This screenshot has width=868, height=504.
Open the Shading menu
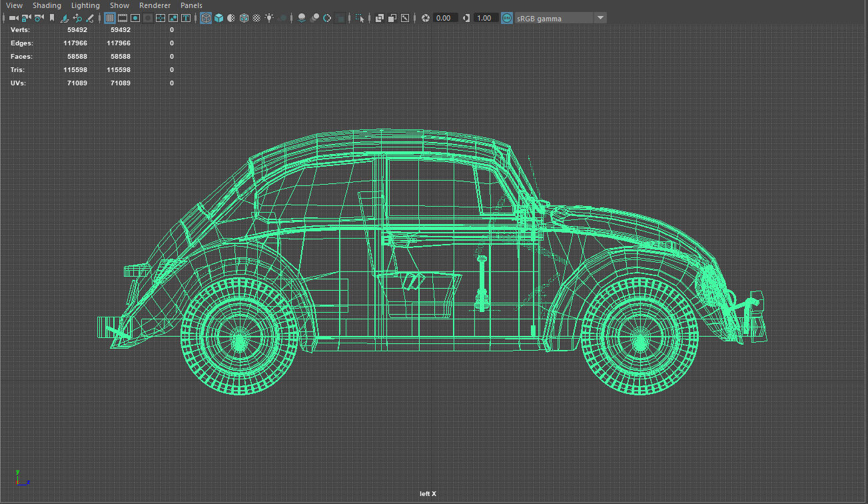pos(47,5)
